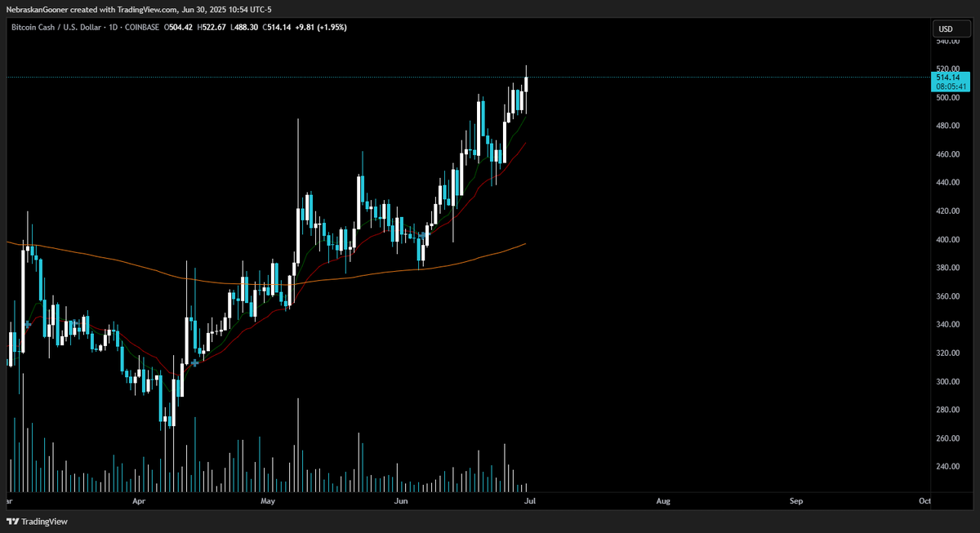Click the 260.00 price axis label
980x533 pixels.
947,439
